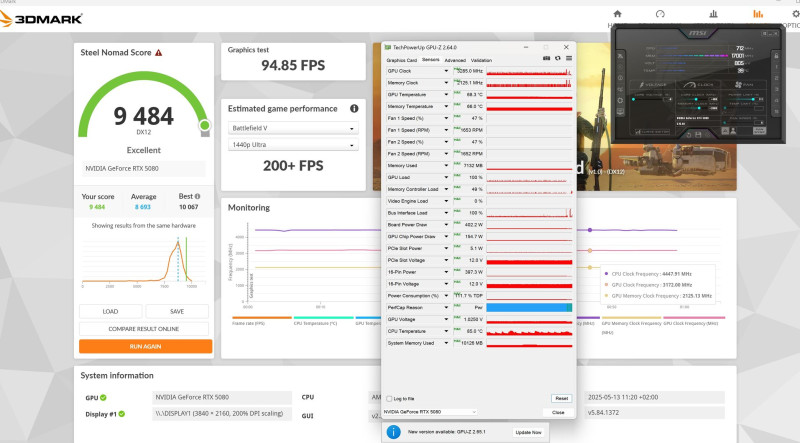Click the score distribution chart
Viewport: 800px width, 443px height.
click(x=144, y=260)
